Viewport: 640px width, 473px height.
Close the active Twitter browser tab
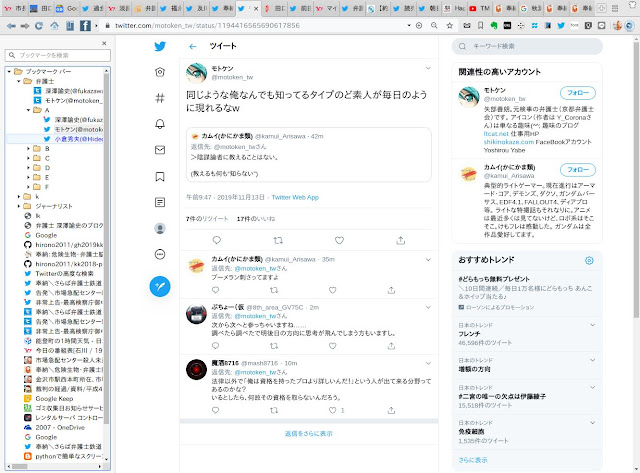coord(256,8)
